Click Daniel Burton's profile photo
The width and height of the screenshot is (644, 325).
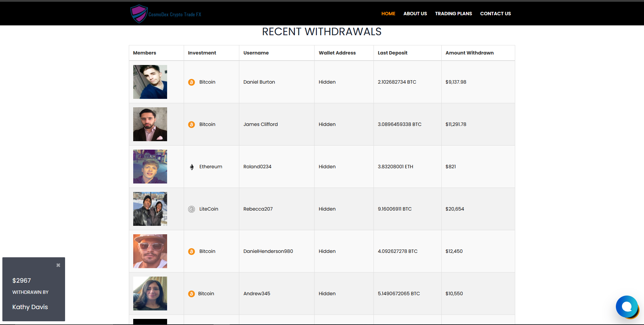click(x=150, y=82)
